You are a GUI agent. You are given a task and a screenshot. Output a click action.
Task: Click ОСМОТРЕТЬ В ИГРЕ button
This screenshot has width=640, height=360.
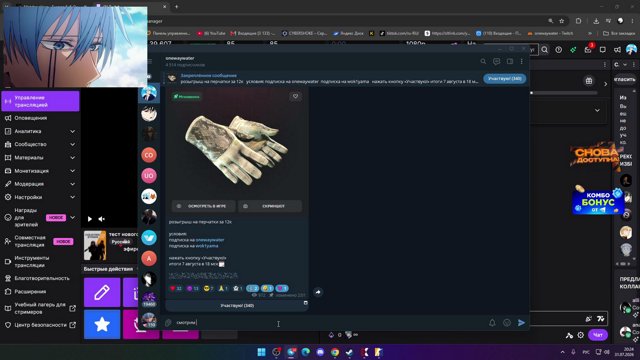click(204, 206)
